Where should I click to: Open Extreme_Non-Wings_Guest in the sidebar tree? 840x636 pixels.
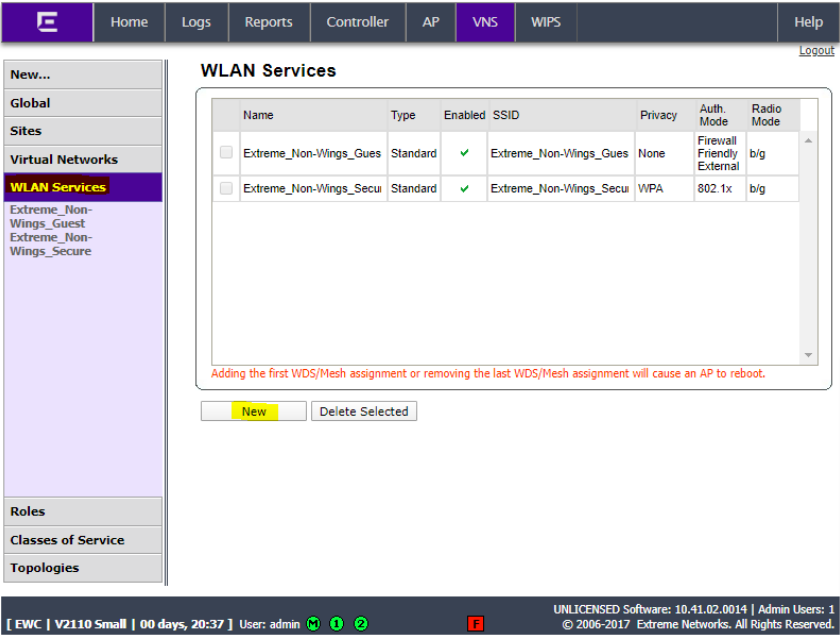pos(51,216)
